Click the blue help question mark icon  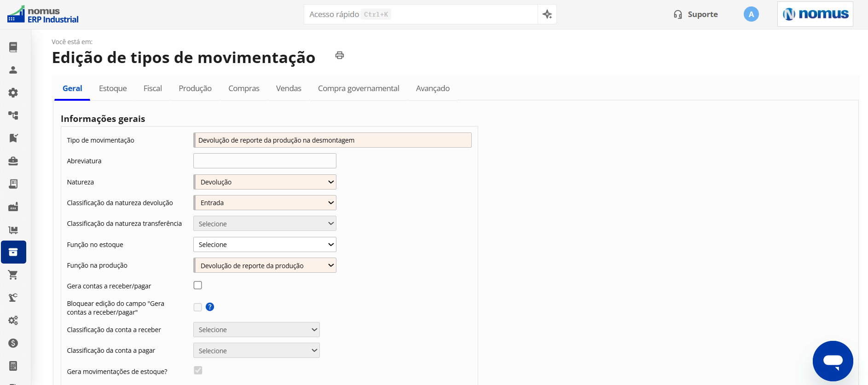point(210,307)
